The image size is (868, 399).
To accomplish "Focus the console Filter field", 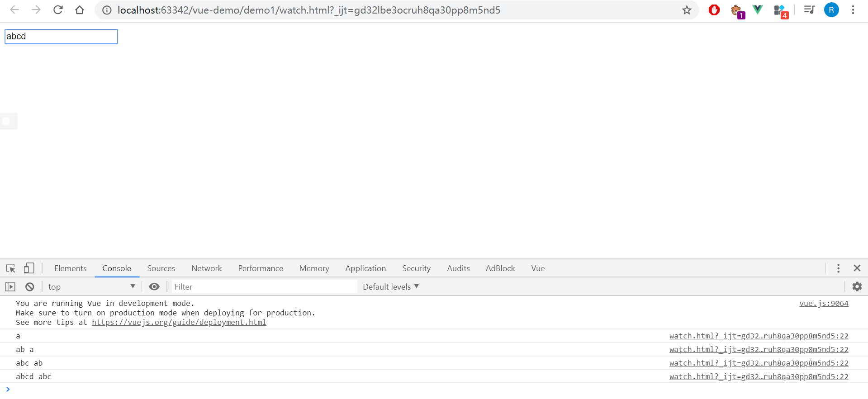I will point(265,286).
